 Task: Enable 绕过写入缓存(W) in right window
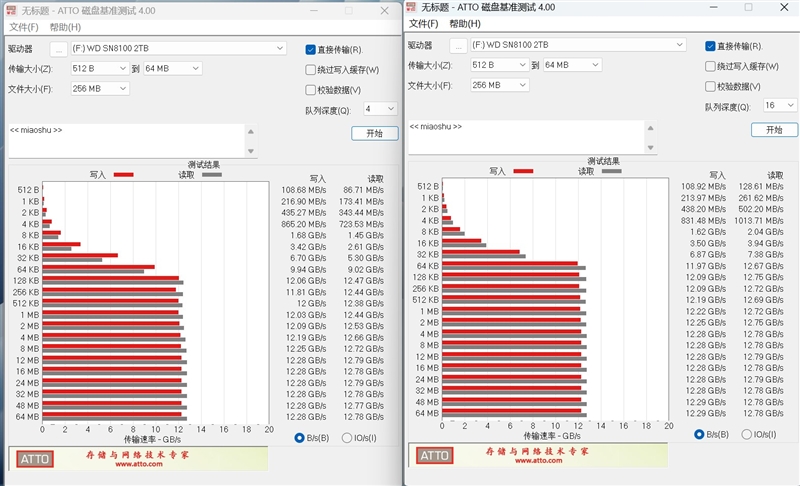(x=710, y=66)
